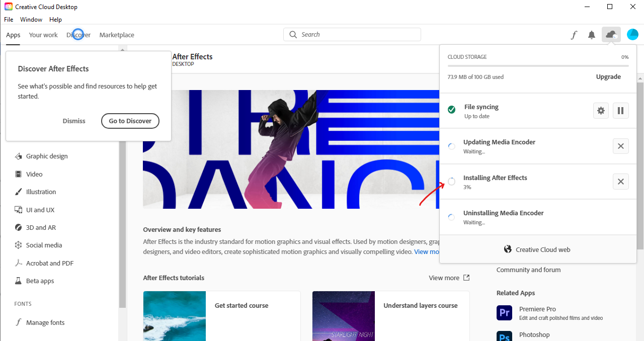Click Upgrade cloud storage
Viewport: 644px width, 341px height.
609,76
